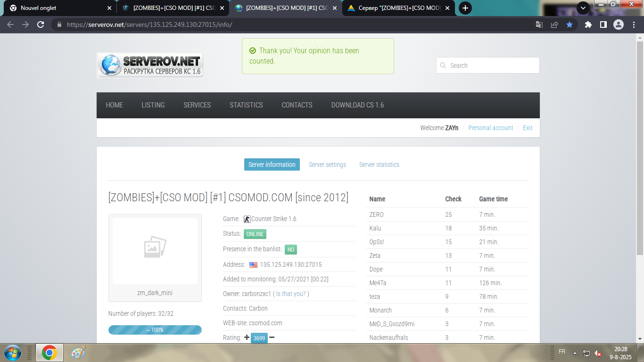
Task: Switch to Server settings tab
Action: (327, 165)
